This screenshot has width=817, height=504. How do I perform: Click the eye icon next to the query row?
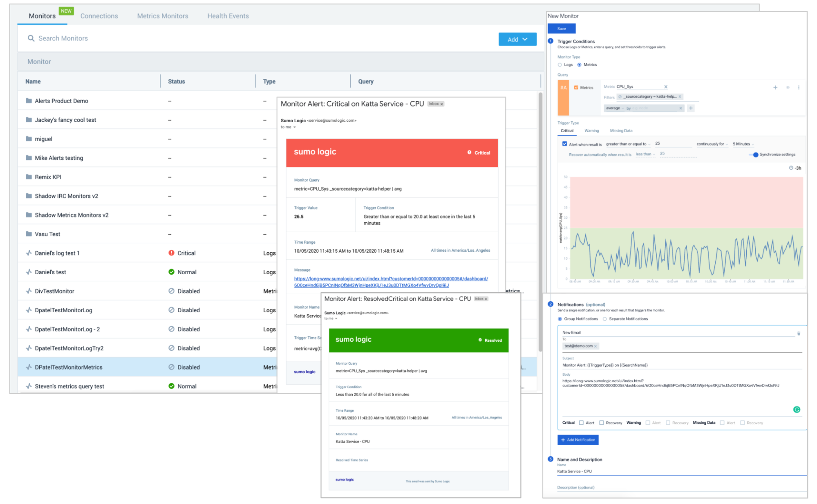click(787, 87)
